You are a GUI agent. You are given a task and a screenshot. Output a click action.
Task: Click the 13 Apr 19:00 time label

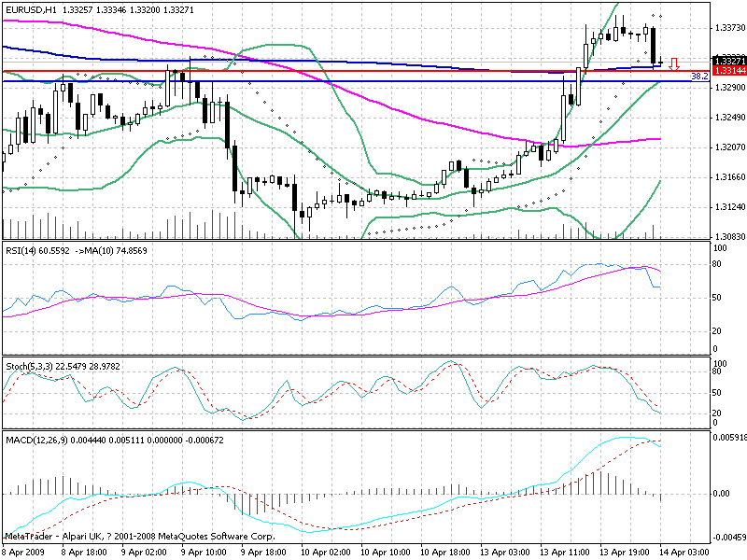click(x=625, y=552)
